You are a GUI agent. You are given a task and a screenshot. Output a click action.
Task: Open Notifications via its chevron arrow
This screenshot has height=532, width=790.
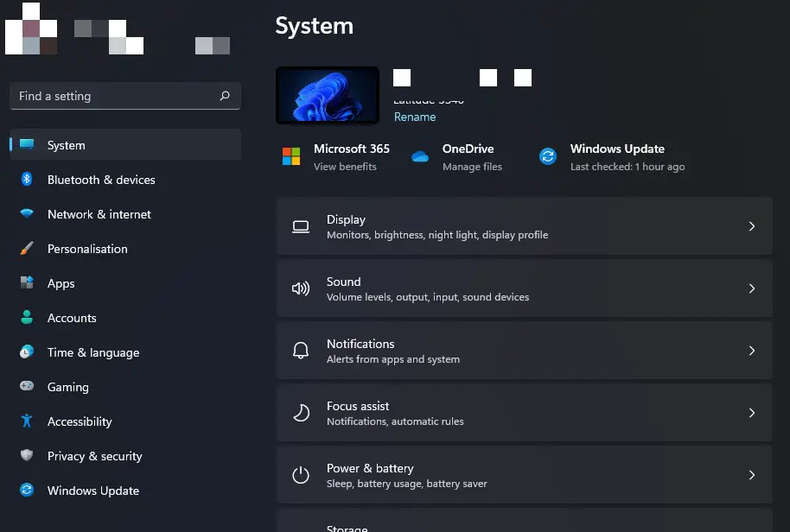point(752,351)
